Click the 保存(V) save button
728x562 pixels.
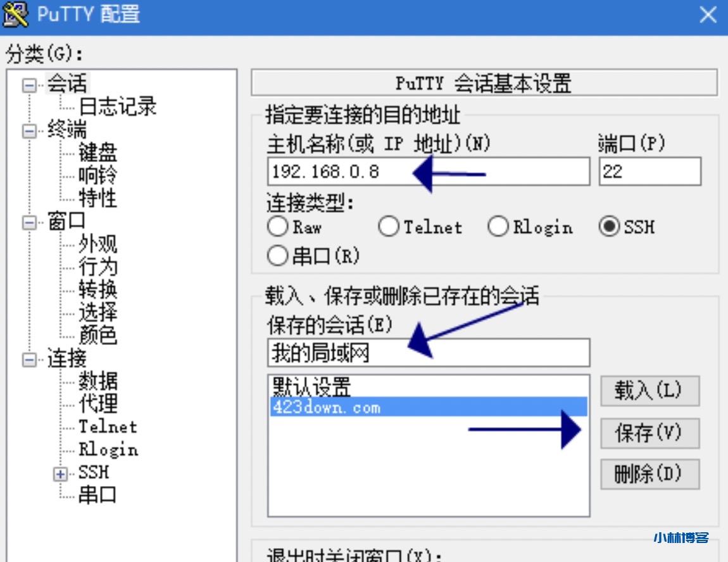(x=650, y=433)
